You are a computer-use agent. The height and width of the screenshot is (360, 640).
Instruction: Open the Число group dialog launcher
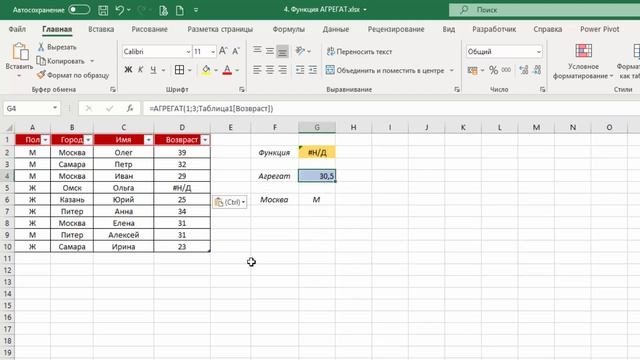tap(542, 89)
